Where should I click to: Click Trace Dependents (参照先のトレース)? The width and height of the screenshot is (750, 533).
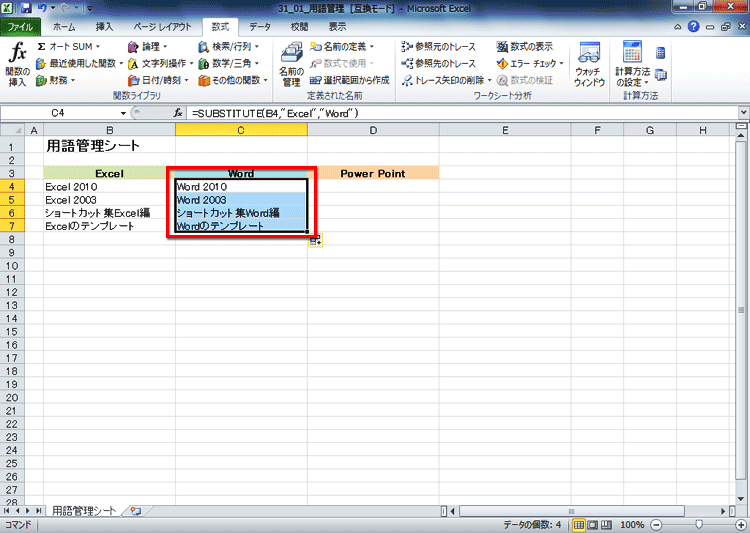[439, 63]
